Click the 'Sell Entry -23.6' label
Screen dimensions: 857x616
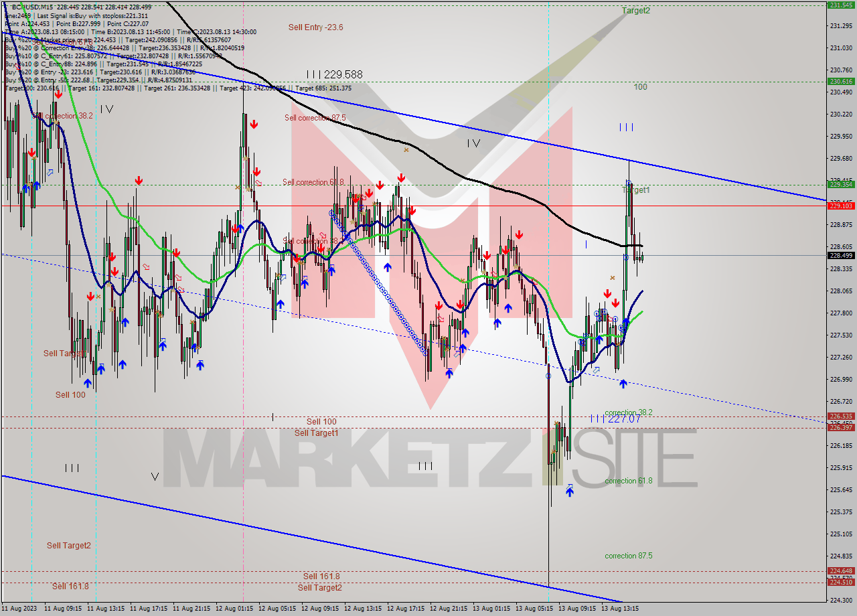point(316,27)
